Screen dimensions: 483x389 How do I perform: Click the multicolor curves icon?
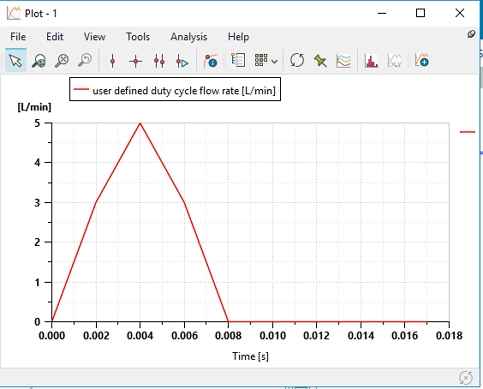pyautogui.click(x=343, y=61)
